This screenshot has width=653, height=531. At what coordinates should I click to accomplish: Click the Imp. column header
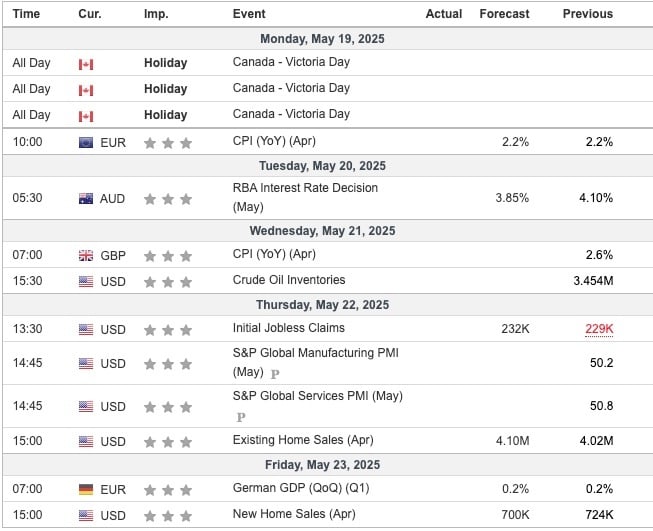click(x=156, y=14)
